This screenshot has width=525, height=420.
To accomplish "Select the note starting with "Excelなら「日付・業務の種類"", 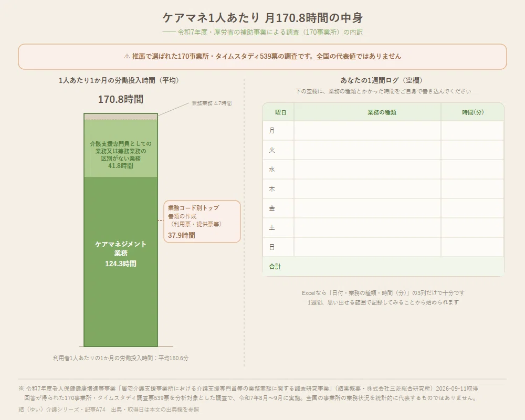I will pos(383,293).
